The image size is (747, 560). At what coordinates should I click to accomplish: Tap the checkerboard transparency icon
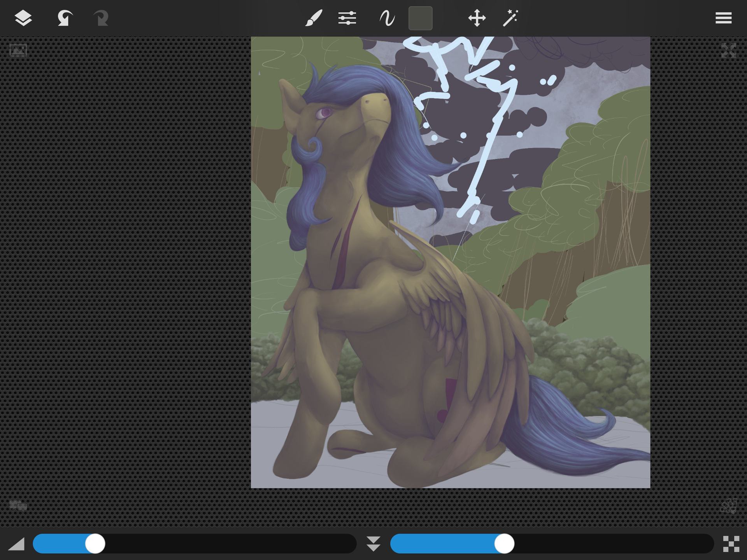tap(731, 544)
